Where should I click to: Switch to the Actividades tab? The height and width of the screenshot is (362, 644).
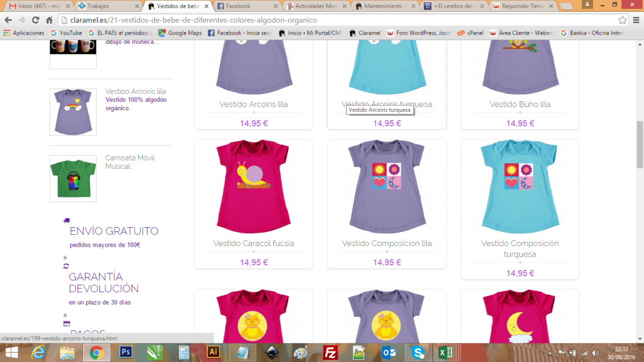coord(316,6)
